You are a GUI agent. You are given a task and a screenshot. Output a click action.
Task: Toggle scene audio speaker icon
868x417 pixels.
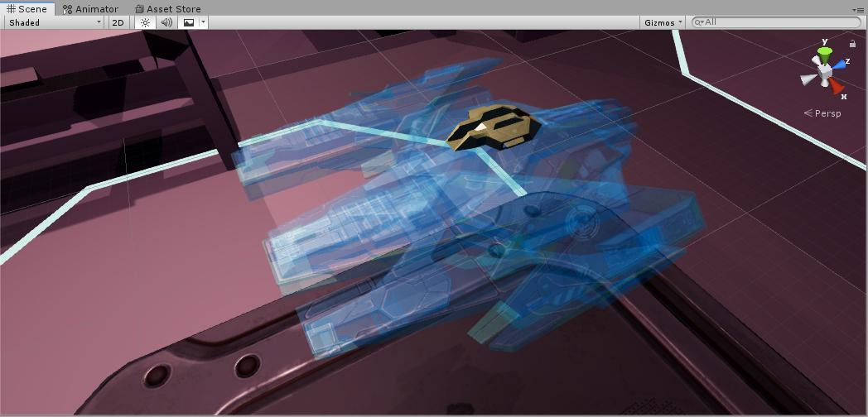pyautogui.click(x=166, y=22)
